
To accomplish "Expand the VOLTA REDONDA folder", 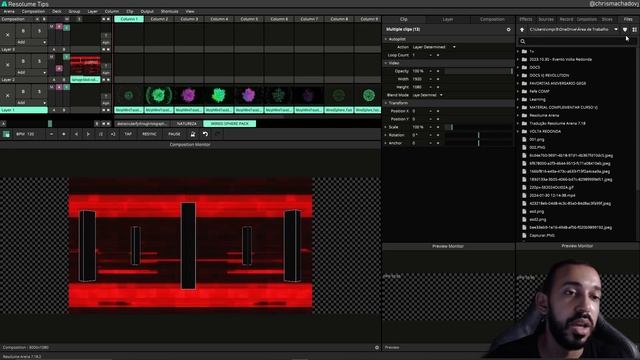I will [x=518, y=131].
